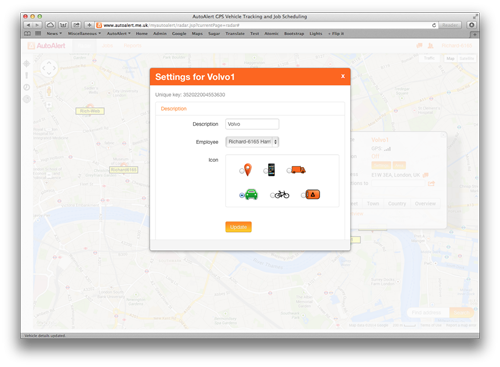500x367 pixels.
Task: Open the Top Sites grid icon
Action: pos(38,33)
